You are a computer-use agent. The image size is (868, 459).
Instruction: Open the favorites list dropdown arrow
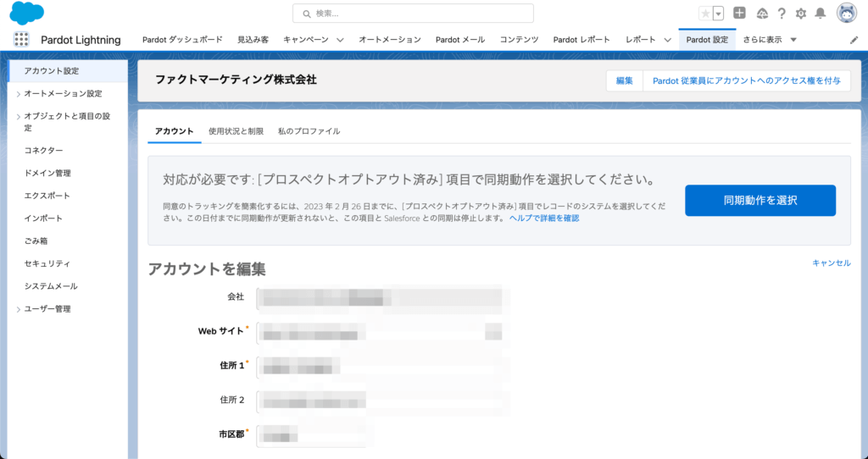[718, 14]
